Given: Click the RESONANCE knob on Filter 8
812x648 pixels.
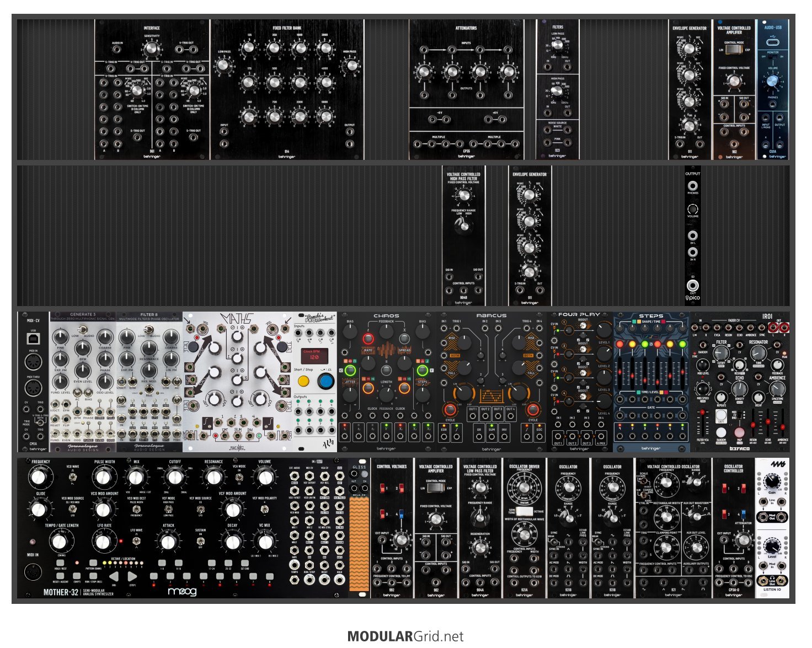Looking at the screenshot, I should (x=149, y=347).
